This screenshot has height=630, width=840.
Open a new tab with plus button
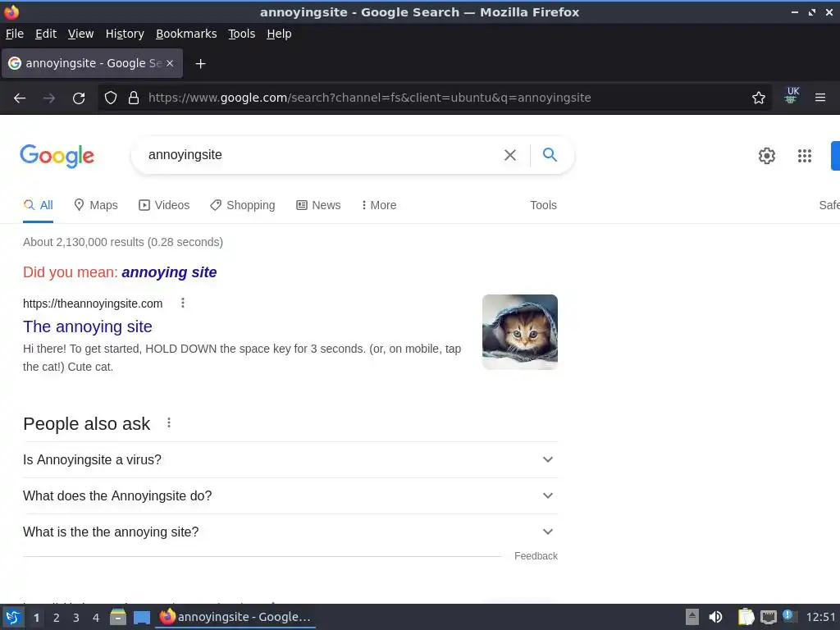coord(200,64)
